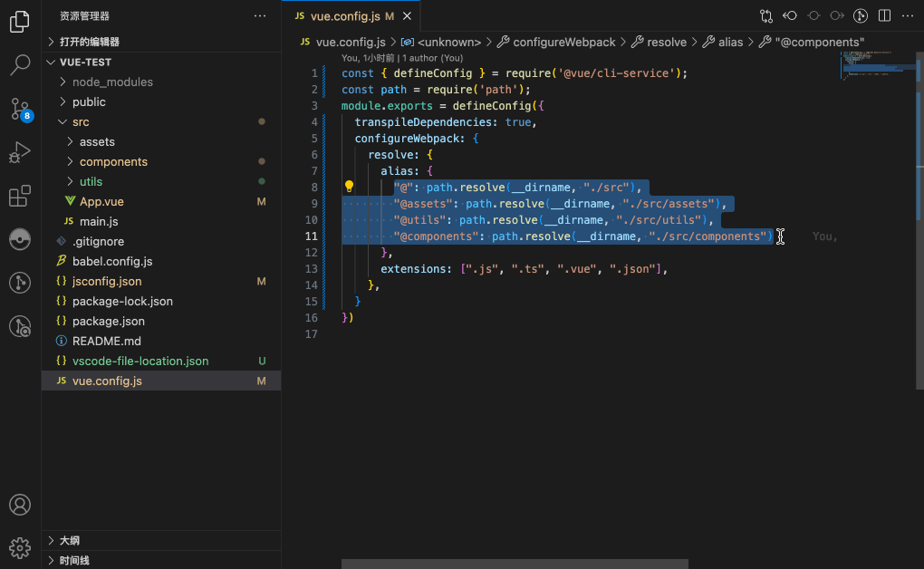Click the Split Editor icon
Image resolution: width=924 pixels, height=569 pixels.
pyautogui.click(x=883, y=14)
